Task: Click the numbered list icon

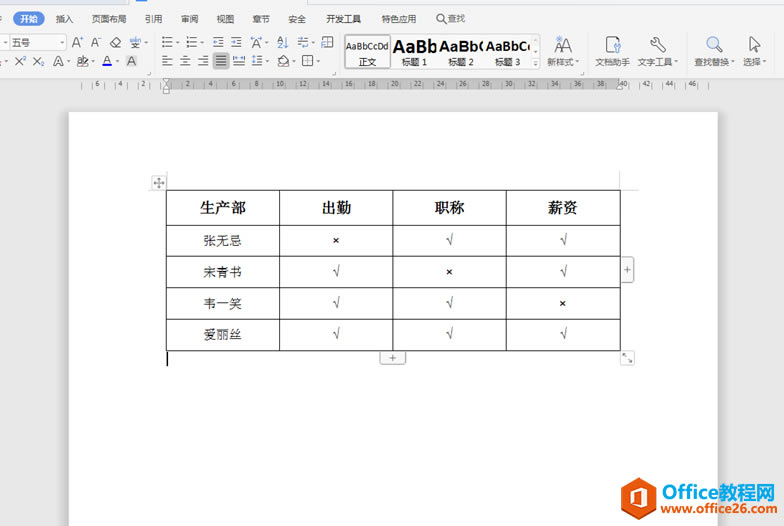Action: tap(192, 42)
